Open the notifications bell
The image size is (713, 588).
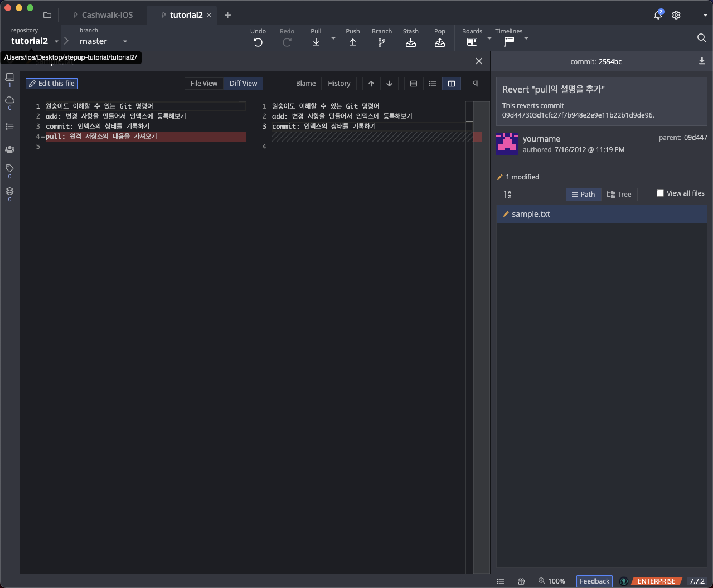click(658, 15)
